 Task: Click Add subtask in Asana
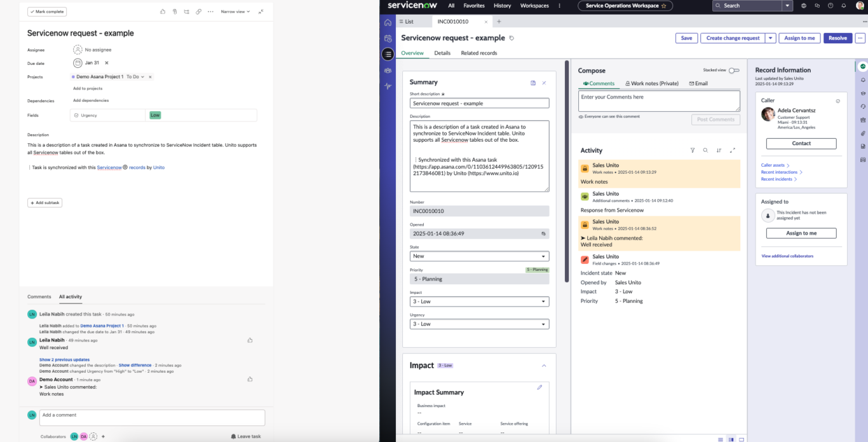[x=44, y=203]
